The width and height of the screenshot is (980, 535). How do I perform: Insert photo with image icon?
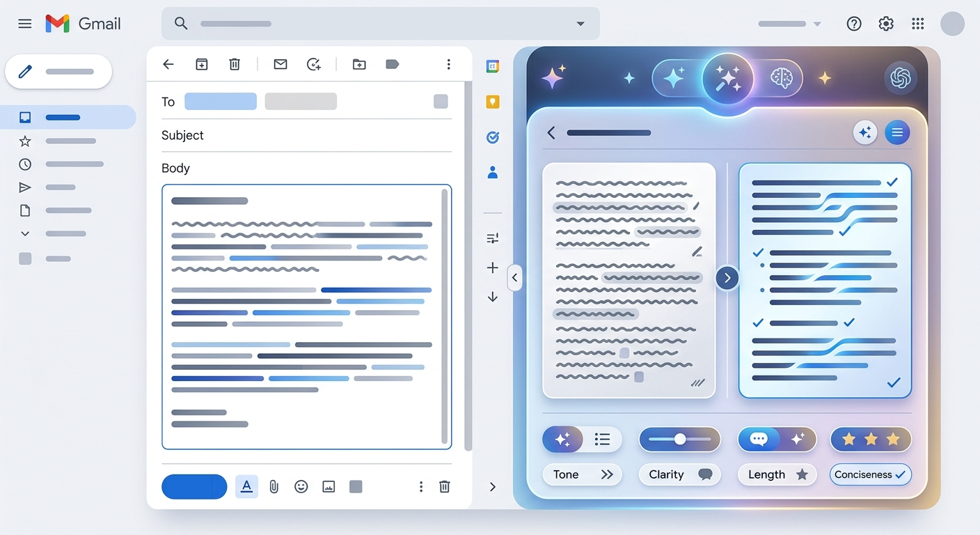point(329,487)
